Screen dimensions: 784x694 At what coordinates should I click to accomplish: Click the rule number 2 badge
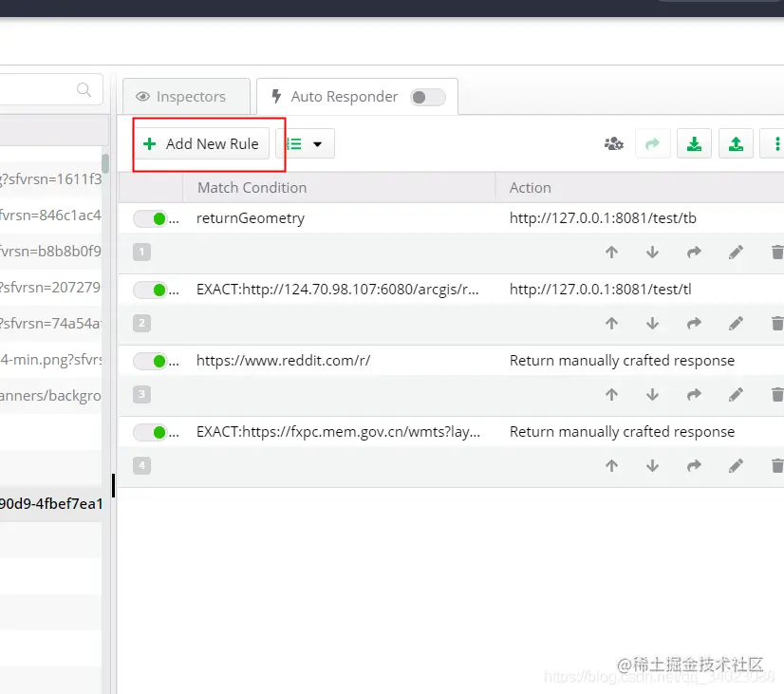click(x=142, y=323)
